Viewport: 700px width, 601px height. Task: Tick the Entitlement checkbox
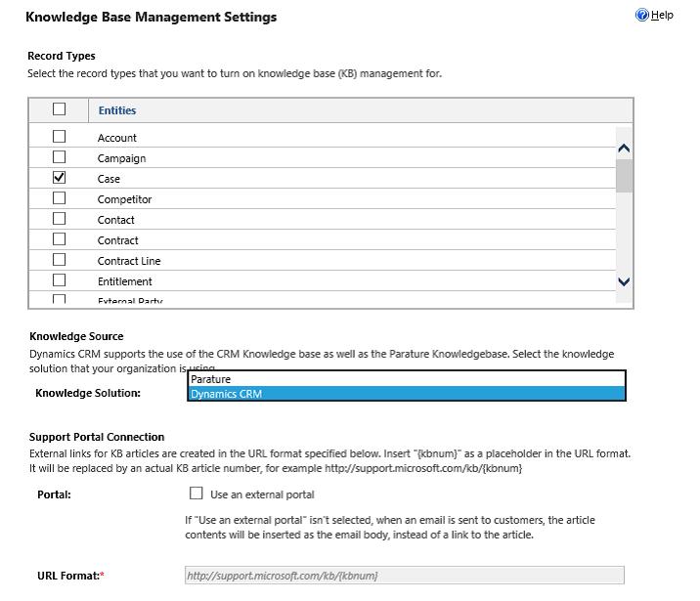[x=59, y=279]
